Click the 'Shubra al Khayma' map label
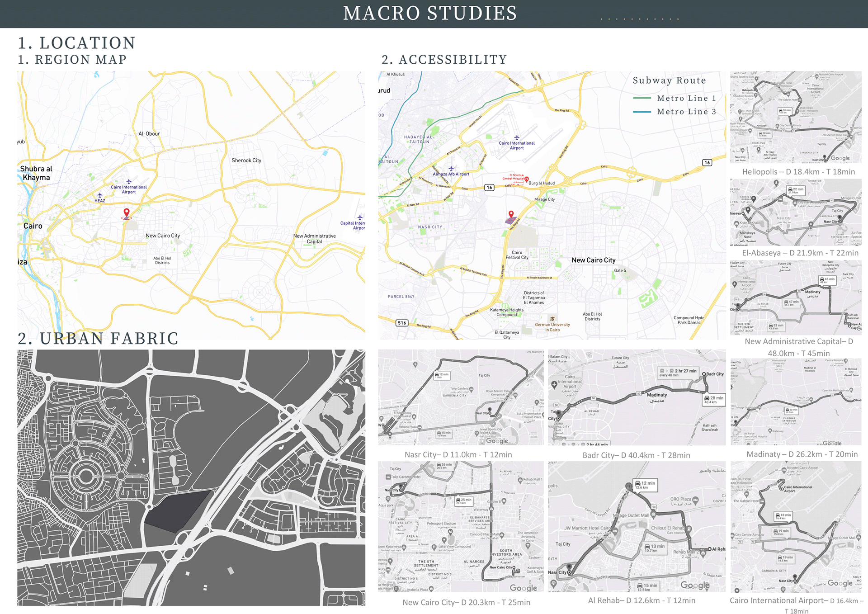Image resolution: width=868 pixels, height=614 pixels. pyautogui.click(x=36, y=173)
